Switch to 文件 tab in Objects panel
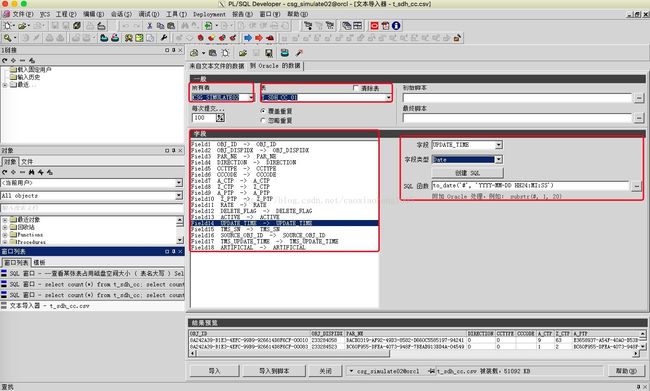This screenshot has width=650, height=391. 27,162
